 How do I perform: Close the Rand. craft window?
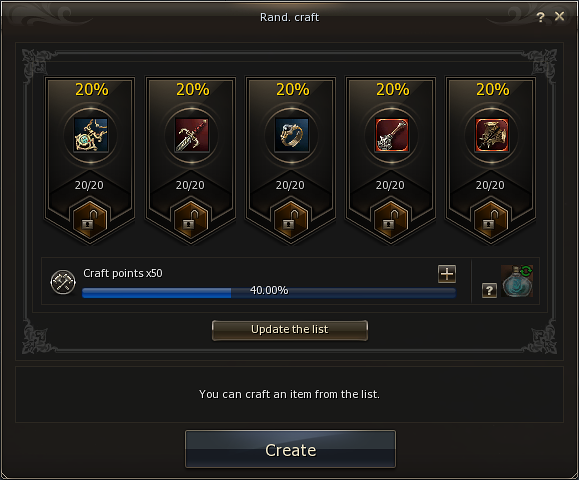pyautogui.click(x=559, y=16)
